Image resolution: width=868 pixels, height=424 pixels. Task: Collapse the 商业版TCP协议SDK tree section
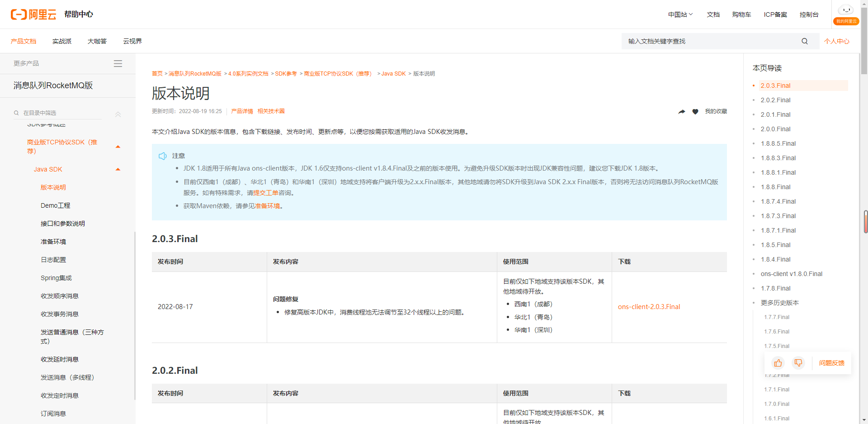pyautogui.click(x=118, y=147)
